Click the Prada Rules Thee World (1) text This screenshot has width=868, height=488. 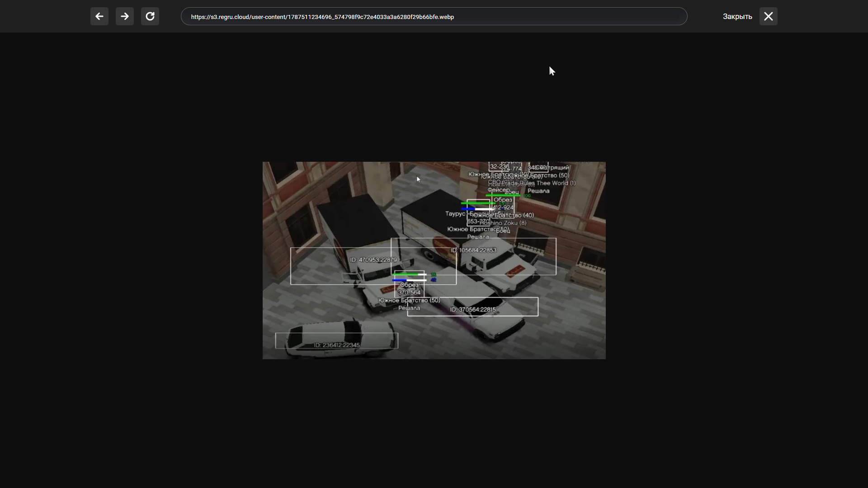click(538, 183)
